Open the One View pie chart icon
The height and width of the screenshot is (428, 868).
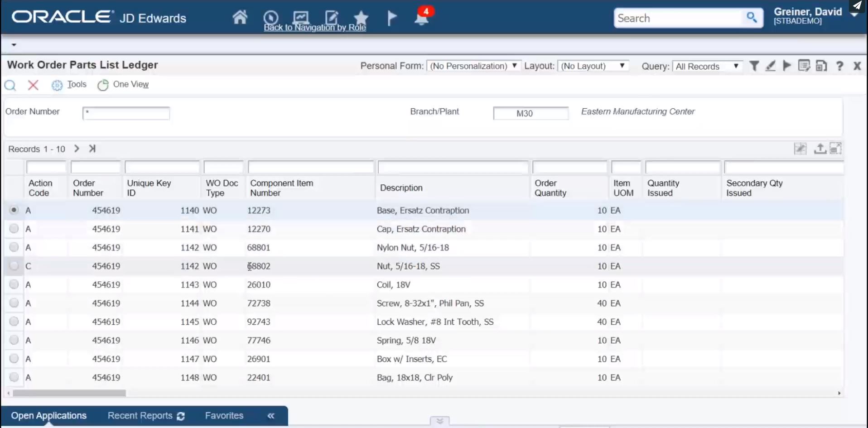102,85
